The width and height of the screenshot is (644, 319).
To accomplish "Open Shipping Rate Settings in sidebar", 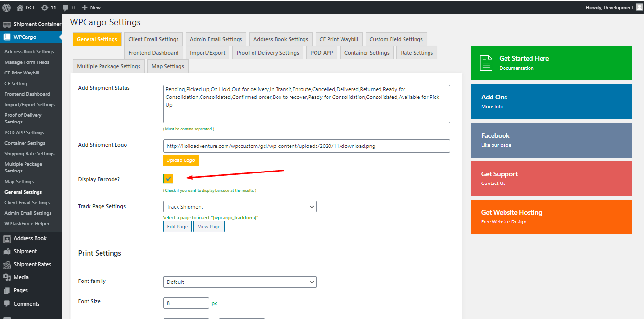I will (x=29, y=154).
